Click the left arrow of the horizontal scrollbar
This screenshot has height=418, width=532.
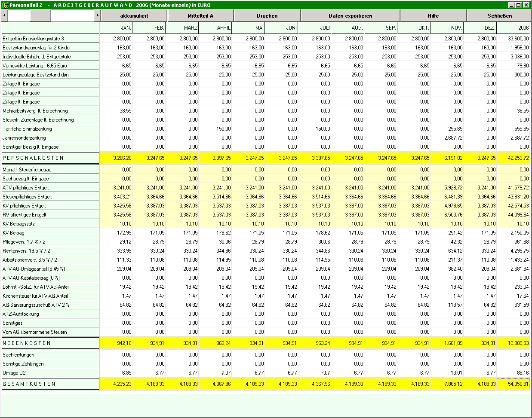(x=5, y=15)
